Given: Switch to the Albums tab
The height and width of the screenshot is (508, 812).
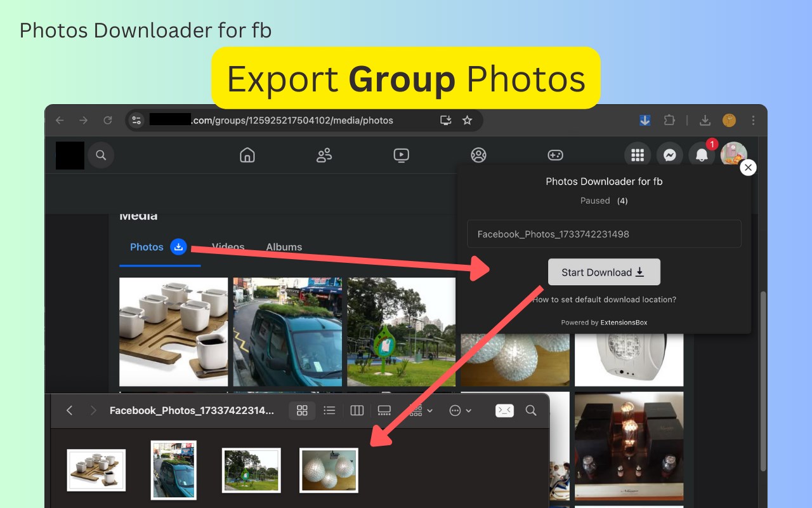Looking at the screenshot, I should point(284,247).
